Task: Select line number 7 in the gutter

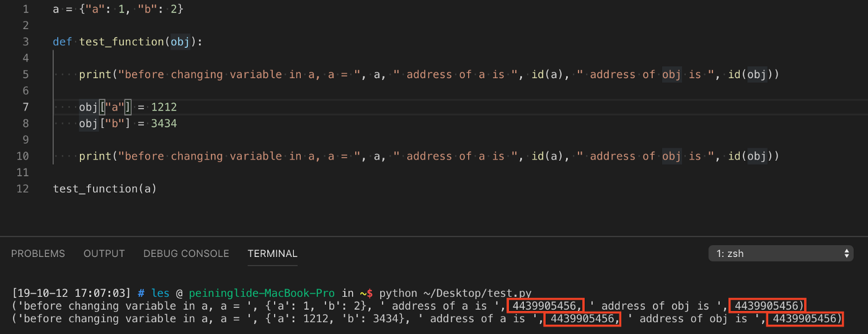Action: click(x=25, y=107)
